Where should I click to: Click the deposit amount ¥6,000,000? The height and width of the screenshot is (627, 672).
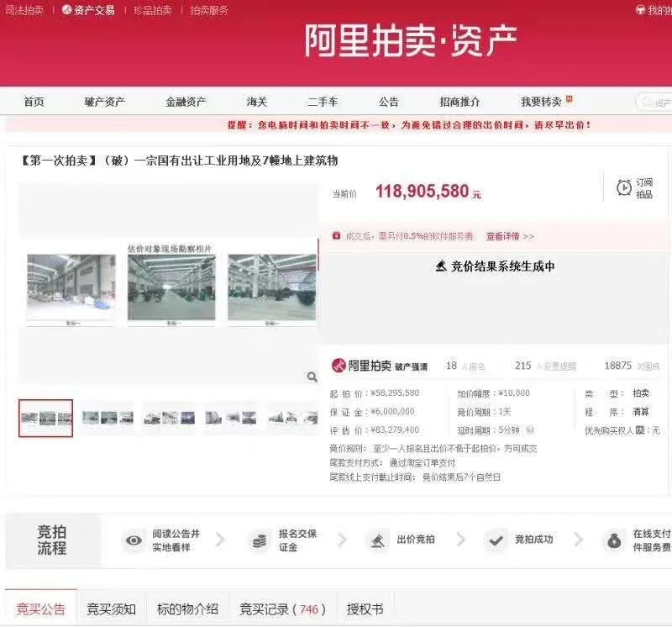point(392,412)
